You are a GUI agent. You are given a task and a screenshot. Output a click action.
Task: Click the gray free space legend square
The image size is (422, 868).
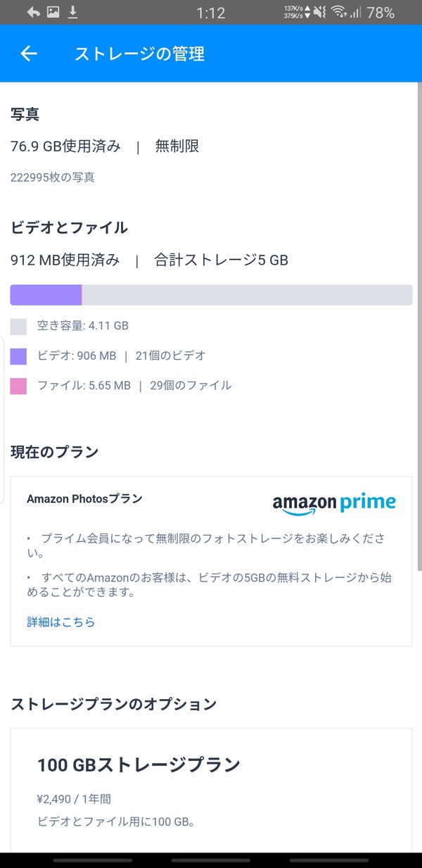[18, 326]
